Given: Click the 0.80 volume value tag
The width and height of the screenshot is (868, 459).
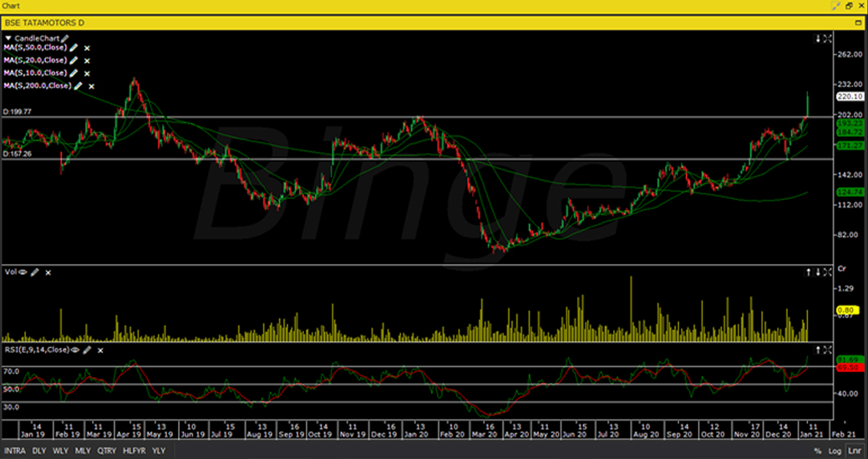Looking at the screenshot, I should click(848, 310).
